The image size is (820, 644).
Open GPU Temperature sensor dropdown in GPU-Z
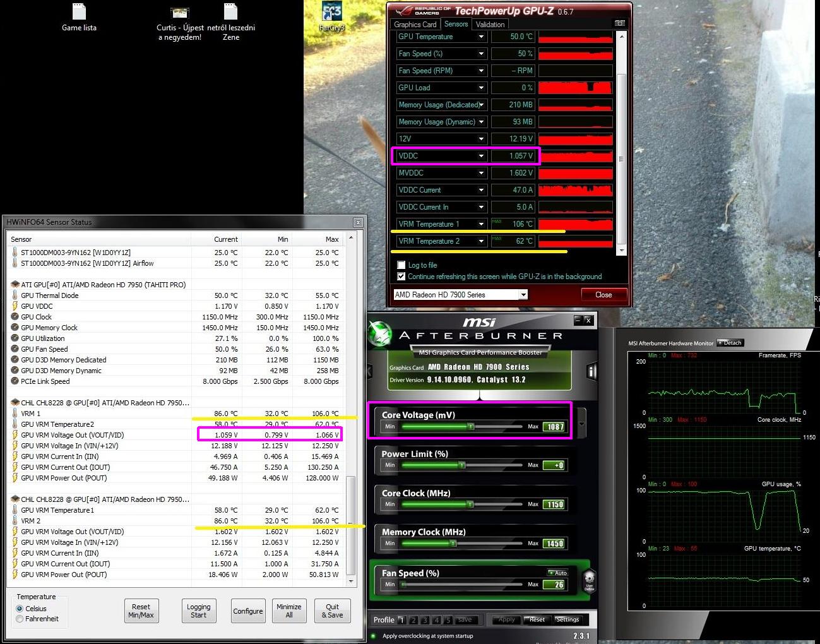click(x=481, y=37)
